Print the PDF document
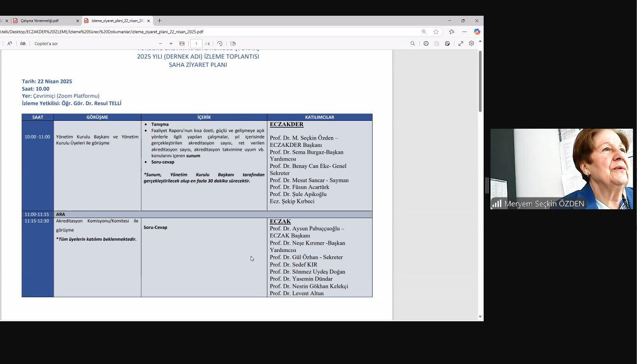The image size is (637, 364). coord(426,44)
